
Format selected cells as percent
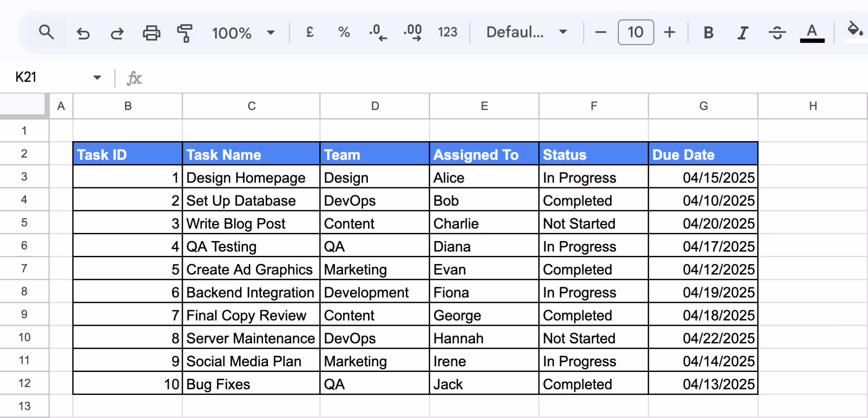point(343,32)
